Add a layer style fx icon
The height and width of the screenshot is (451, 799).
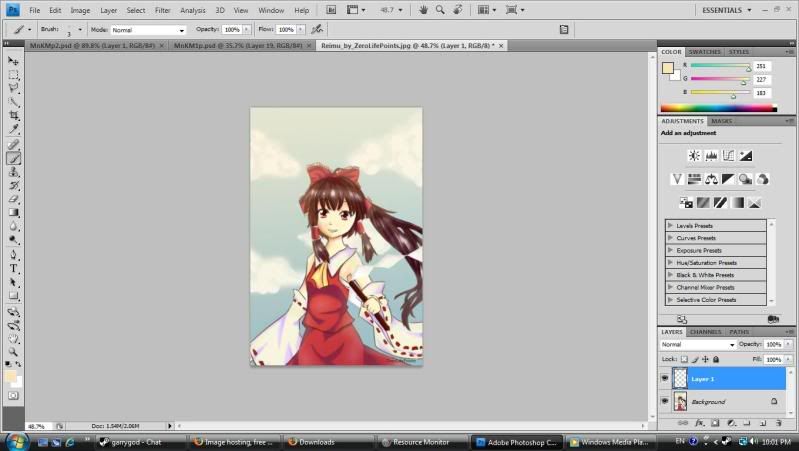pos(699,423)
